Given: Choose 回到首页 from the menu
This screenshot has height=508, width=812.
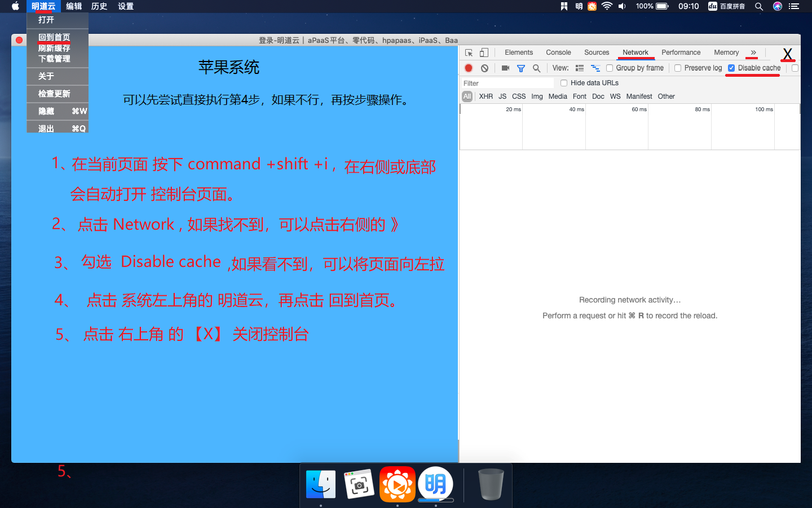Looking at the screenshot, I should point(54,37).
